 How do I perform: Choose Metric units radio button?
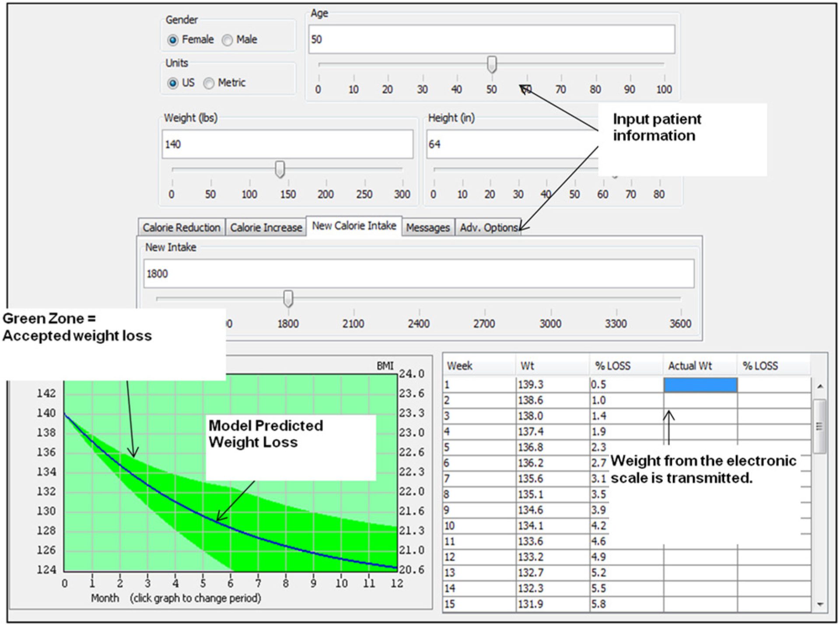point(209,83)
